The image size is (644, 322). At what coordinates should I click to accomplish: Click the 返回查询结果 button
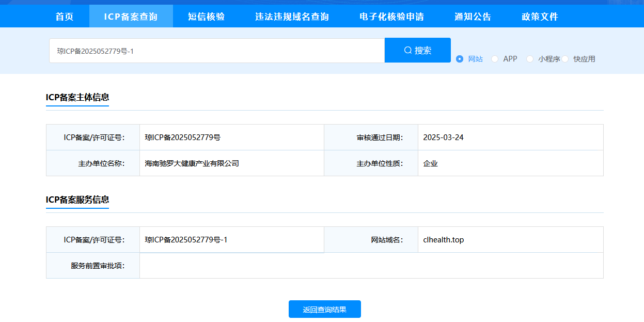pyautogui.click(x=325, y=309)
